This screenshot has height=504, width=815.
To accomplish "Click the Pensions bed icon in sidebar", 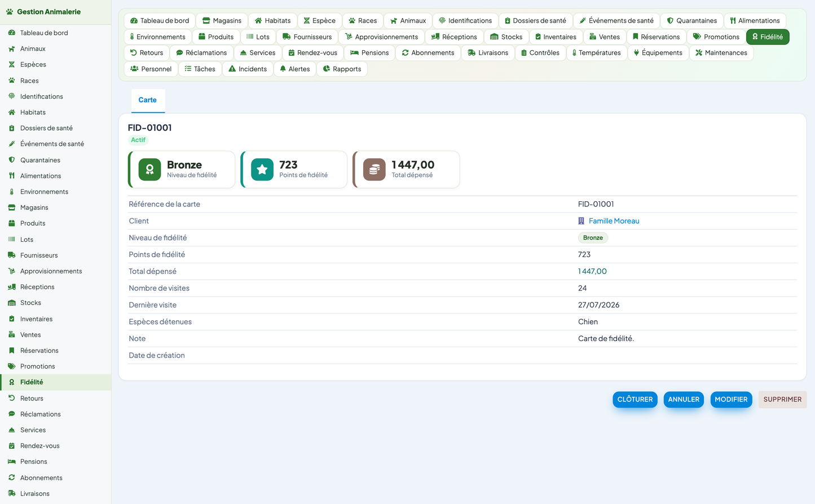I will pos(12,461).
